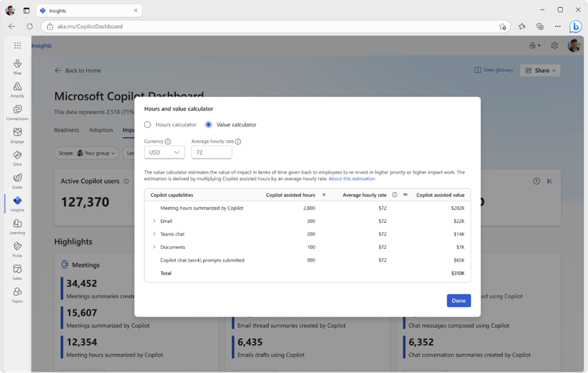
Task: Switch to the Adoption tab
Action: (101, 130)
